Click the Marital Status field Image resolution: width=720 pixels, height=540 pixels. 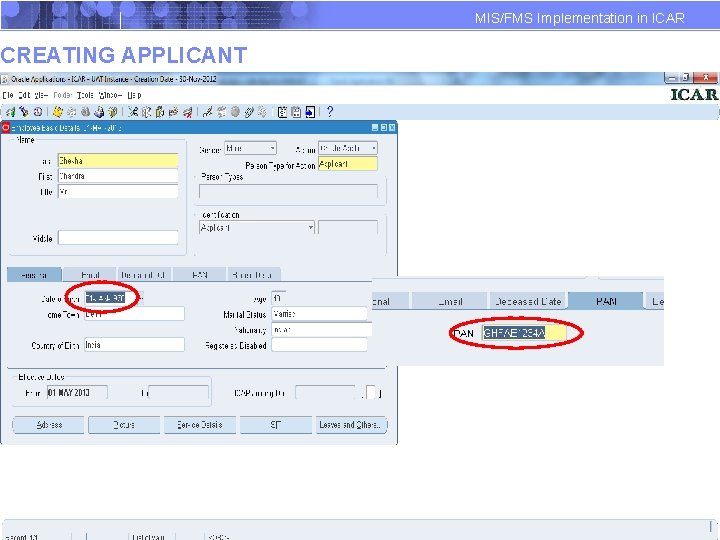(x=319, y=314)
